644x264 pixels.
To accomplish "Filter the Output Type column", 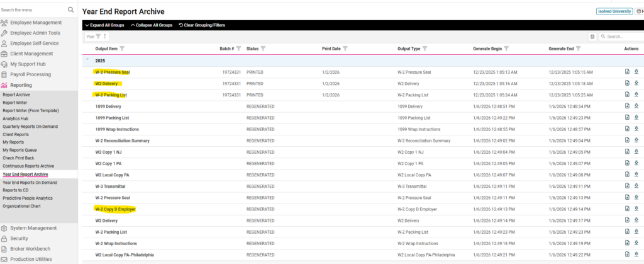I will point(425,49).
